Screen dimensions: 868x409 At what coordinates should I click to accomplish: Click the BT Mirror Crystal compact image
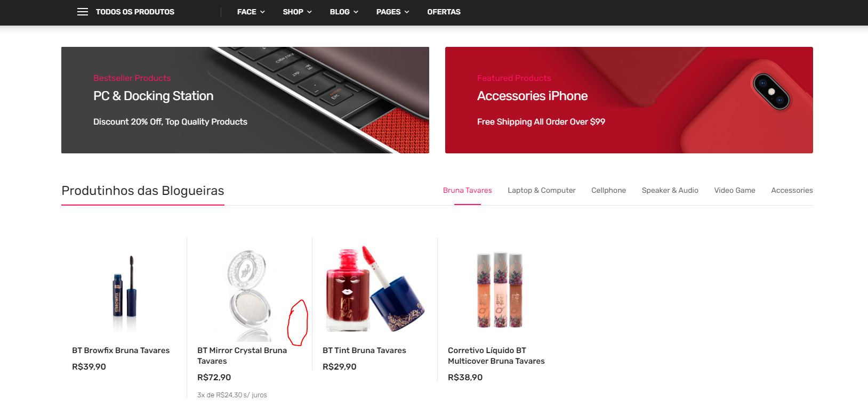tap(248, 294)
